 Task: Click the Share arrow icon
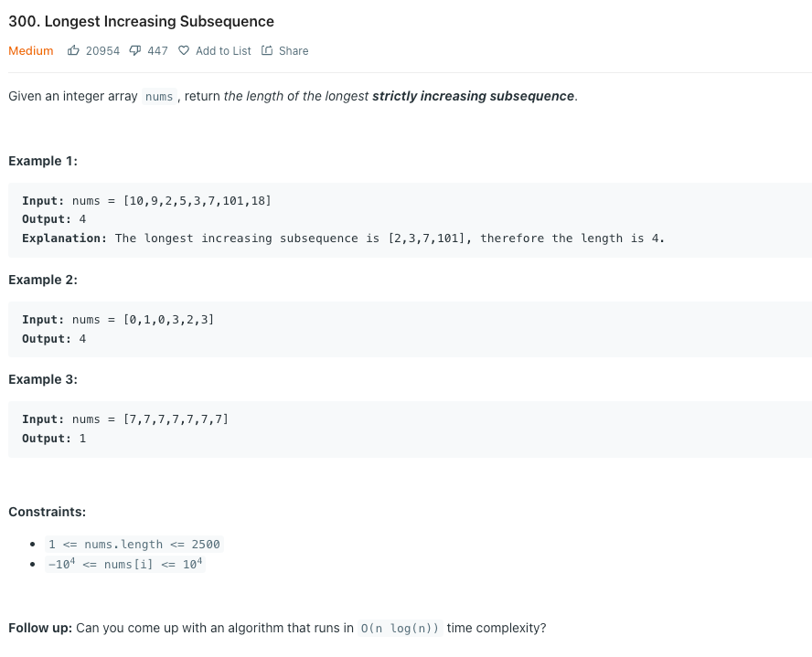click(x=267, y=50)
